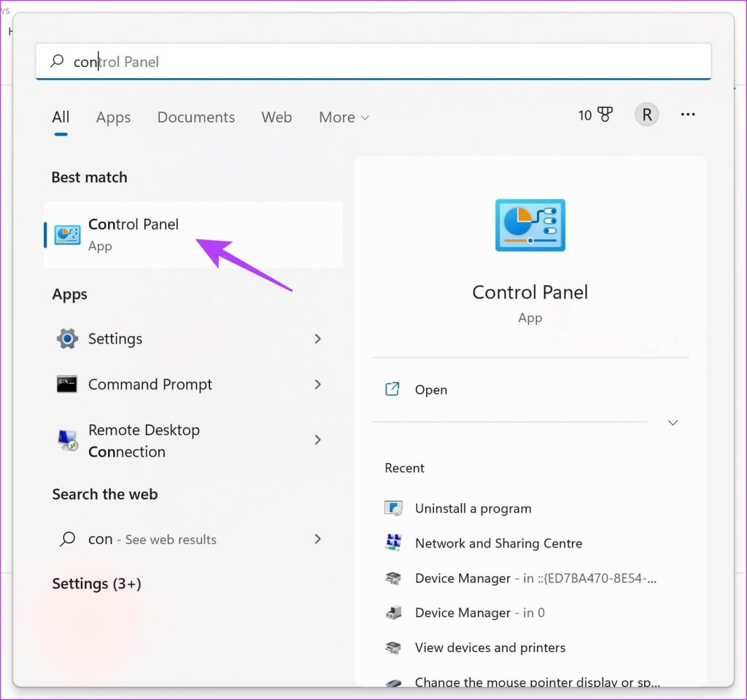Open the R user account avatar
The width and height of the screenshot is (747, 700).
(x=646, y=115)
